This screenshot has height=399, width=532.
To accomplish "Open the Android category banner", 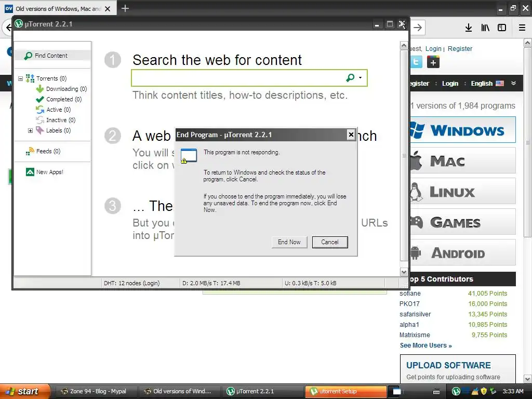I will coord(463,252).
